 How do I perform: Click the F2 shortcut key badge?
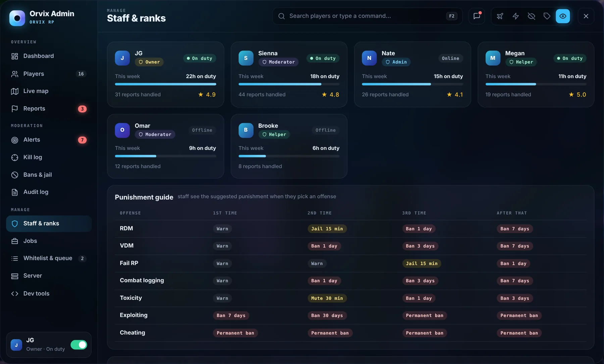(452, 16)
